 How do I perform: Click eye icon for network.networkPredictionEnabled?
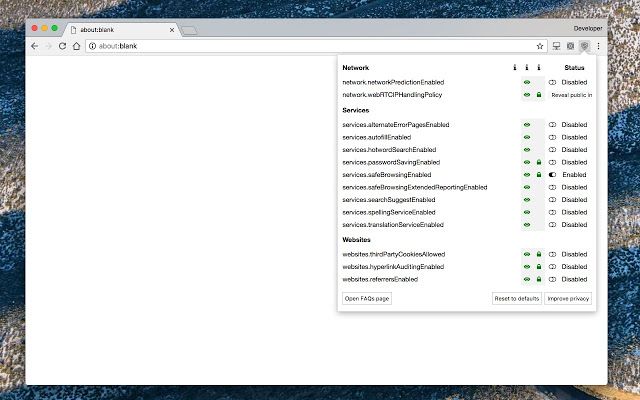point(527,82)
